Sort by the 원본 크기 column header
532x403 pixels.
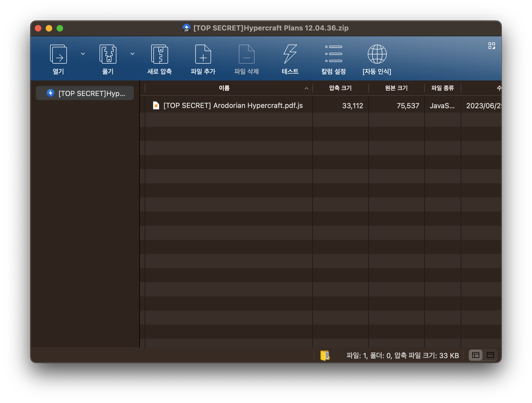coord(396,88)
